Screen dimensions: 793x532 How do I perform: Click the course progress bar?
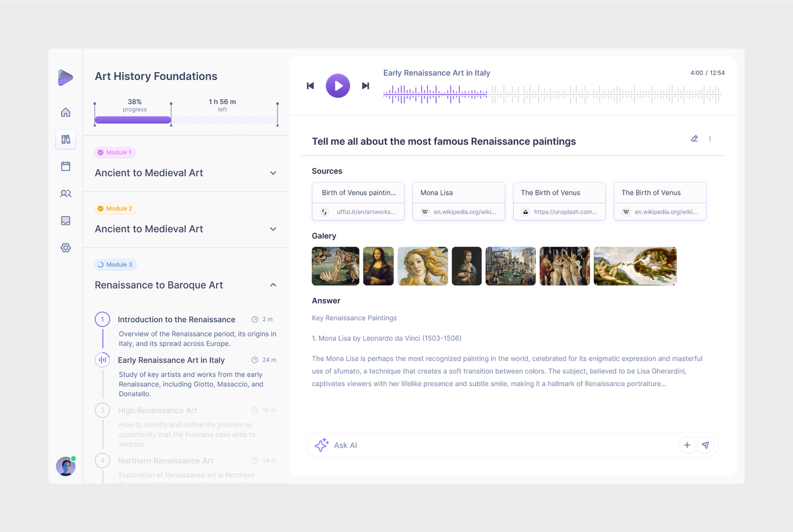[133, 120]
